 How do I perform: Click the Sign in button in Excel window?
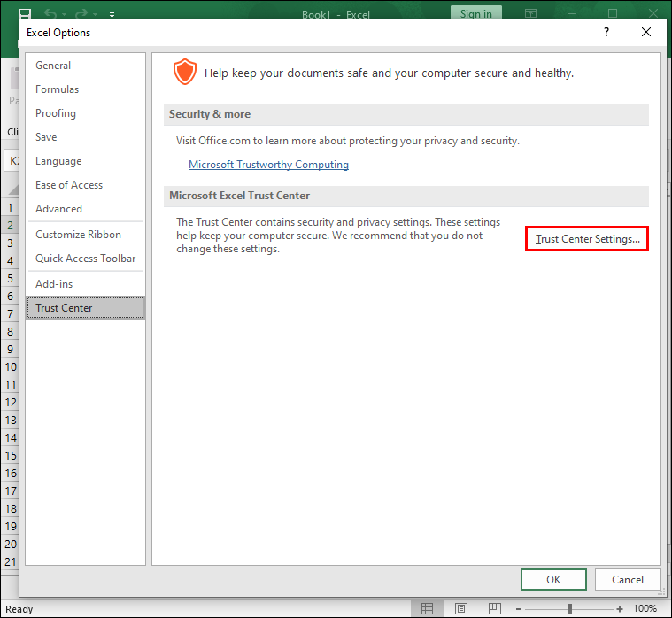tap(475, 13)
